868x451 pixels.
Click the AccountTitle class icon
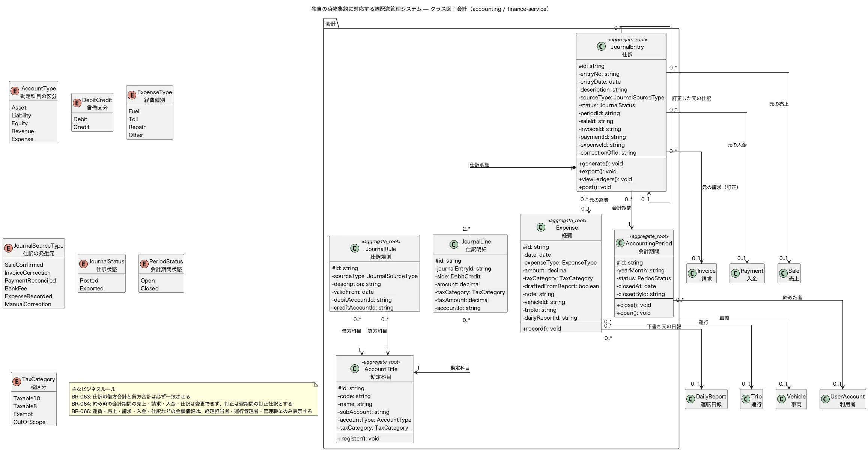(355, 368)
